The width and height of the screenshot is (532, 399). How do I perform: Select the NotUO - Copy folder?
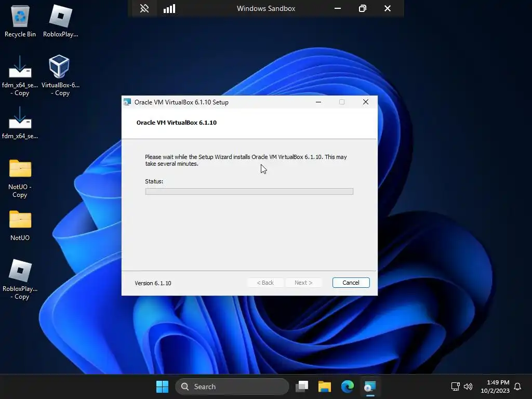coord(20,179)
